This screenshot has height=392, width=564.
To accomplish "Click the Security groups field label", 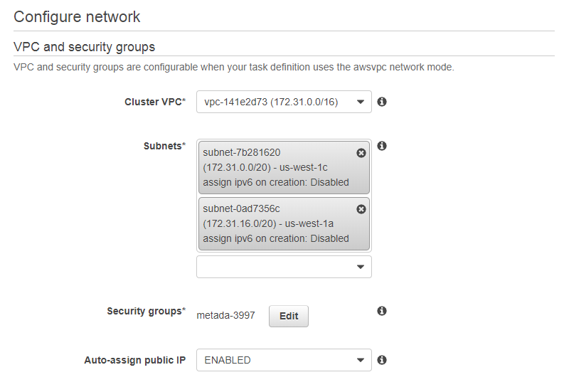I will [x=146, y=311].
